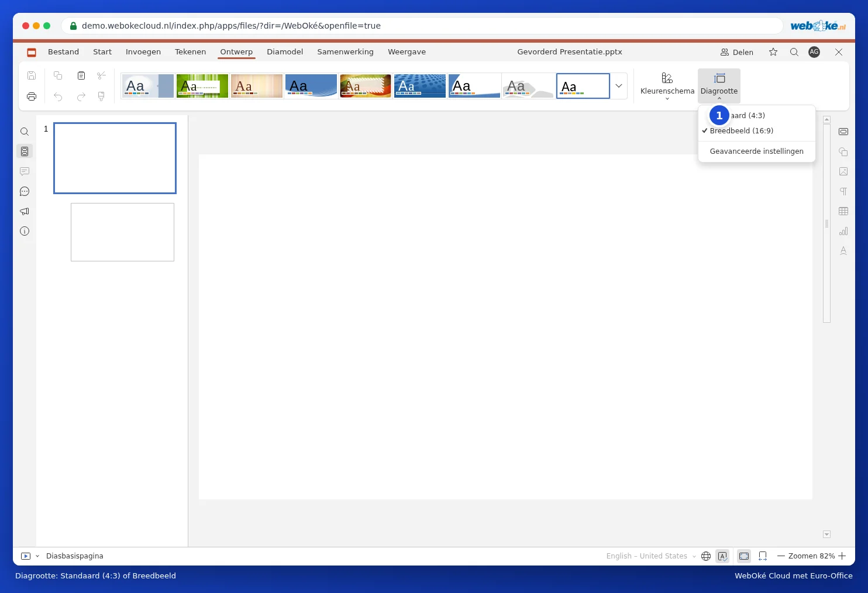The width and height of the screenshot is (868, 593).
Task: Mark document as favorite with star icon
Action: [x=773, y=52]
